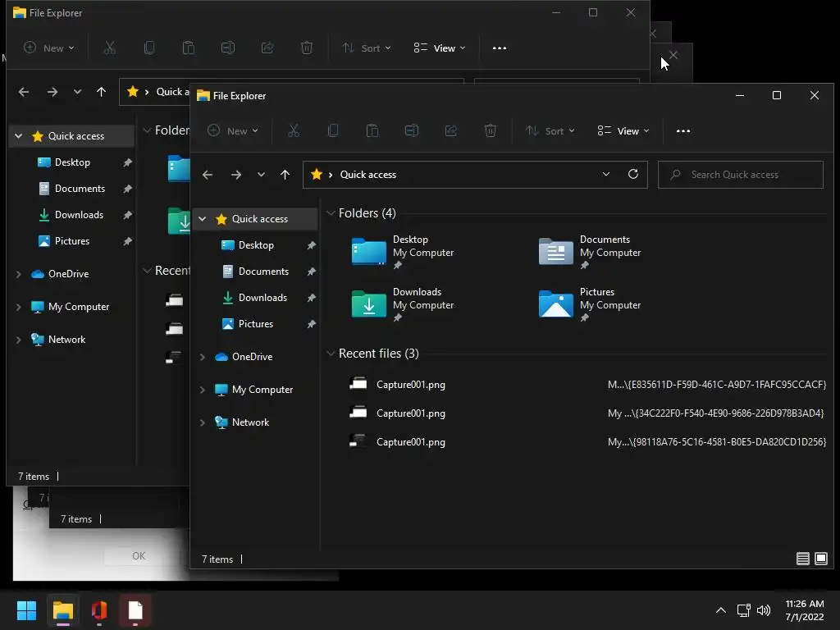Open New dropdown in front File Explorer

click(x=232, y=130)
